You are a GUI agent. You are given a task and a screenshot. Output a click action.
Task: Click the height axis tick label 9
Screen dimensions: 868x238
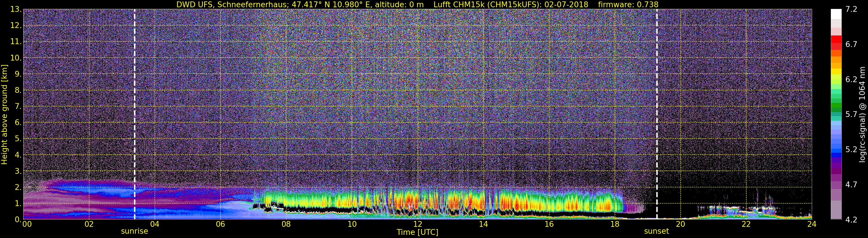[x=18, y=74]
